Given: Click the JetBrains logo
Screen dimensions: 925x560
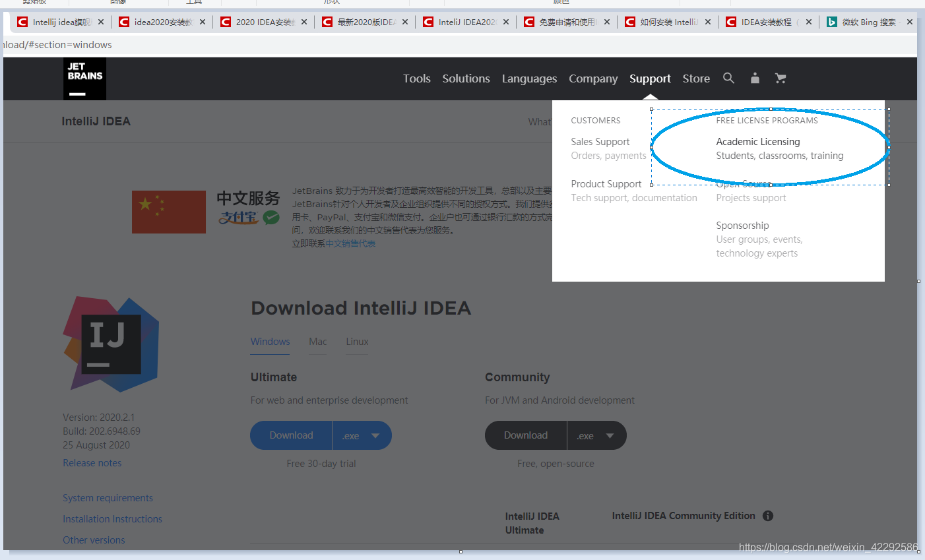Looking at the screenshot, I should coord(84,79).
